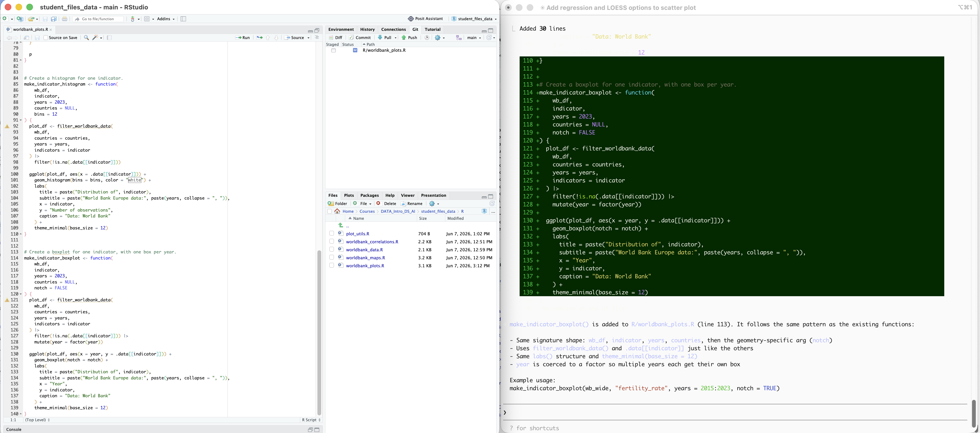Image resolution: width=980 pixels, height=433 pixels.
Task: Toggle the Source on Save checkbox
Action: [46, 38]
